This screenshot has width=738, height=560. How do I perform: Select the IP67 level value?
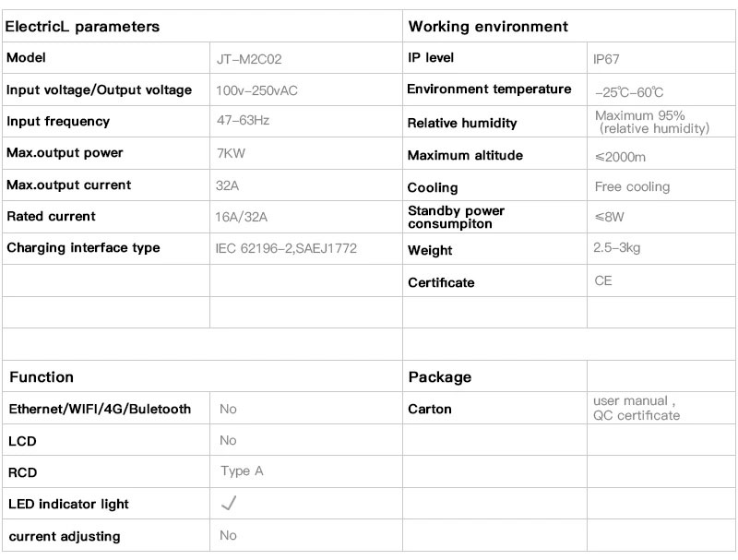pos(607,59)
